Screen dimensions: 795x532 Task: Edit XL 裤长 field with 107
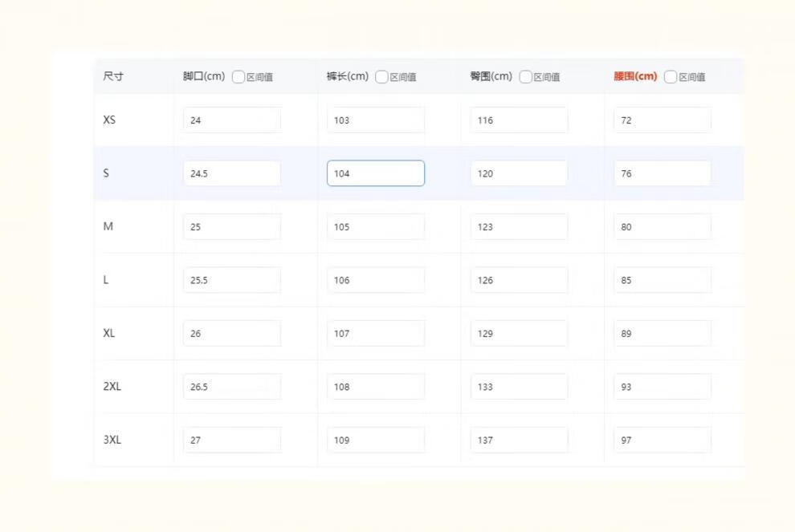[376, 333]
